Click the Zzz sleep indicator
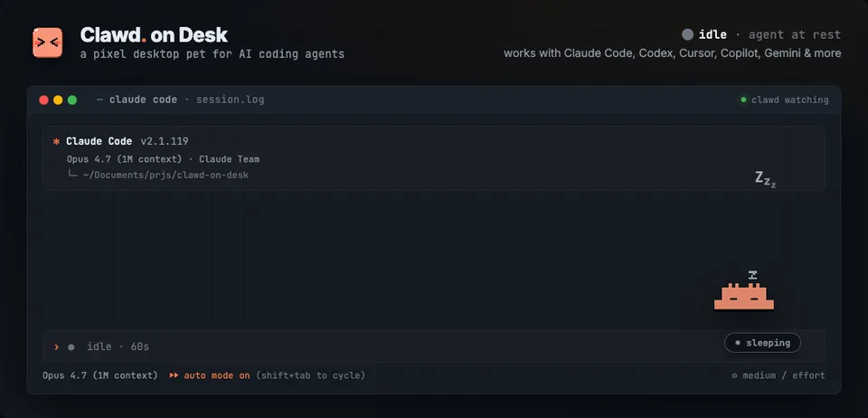868x418 pixels. click(765, 179)
